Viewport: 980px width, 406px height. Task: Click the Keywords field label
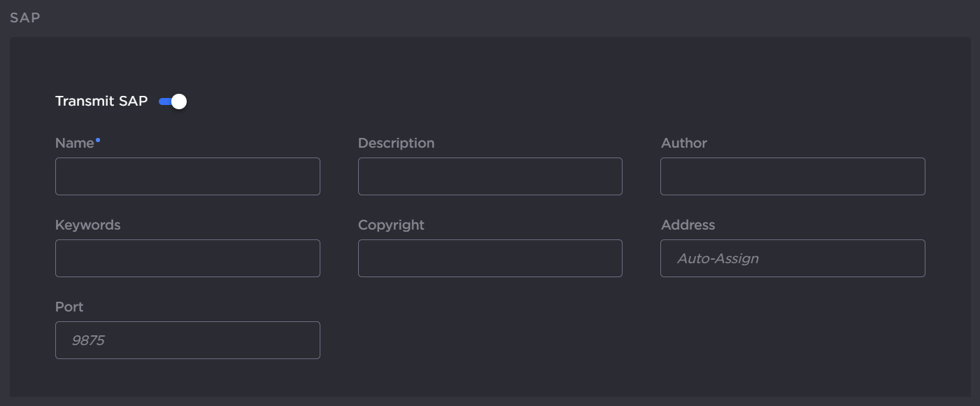tap(87, 225)
